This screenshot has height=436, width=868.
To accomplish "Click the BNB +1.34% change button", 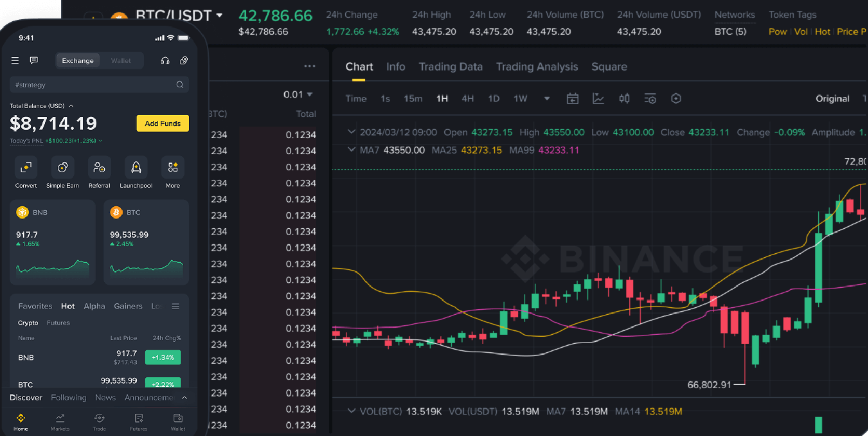I will tap(163, 358).
